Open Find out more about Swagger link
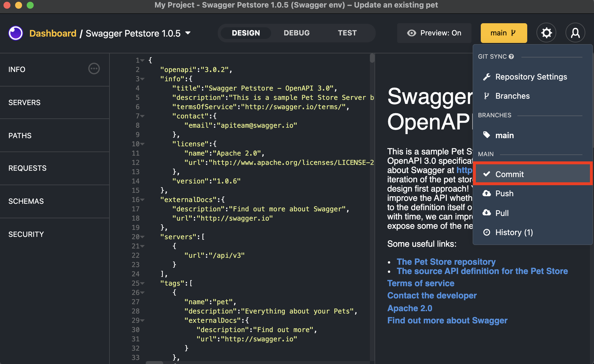594x364 pixels. pos(447,320)
